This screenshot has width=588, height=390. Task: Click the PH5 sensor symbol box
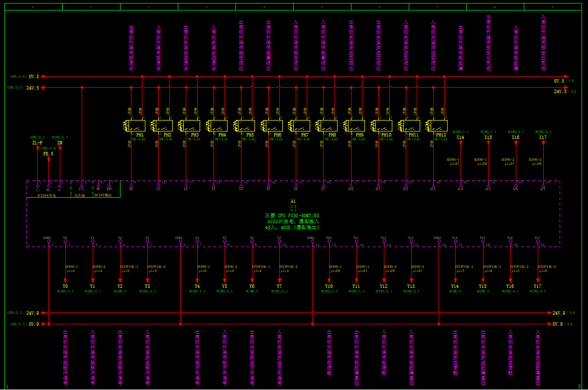click(x=245, y=126)
